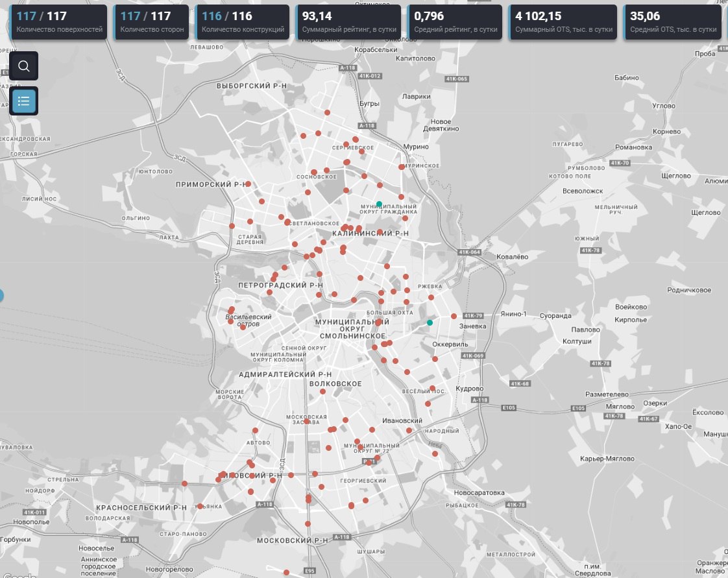This screenshot has height=578, width=728.
Task: Click the 'Романовка' map label
Action: [634, 147]
